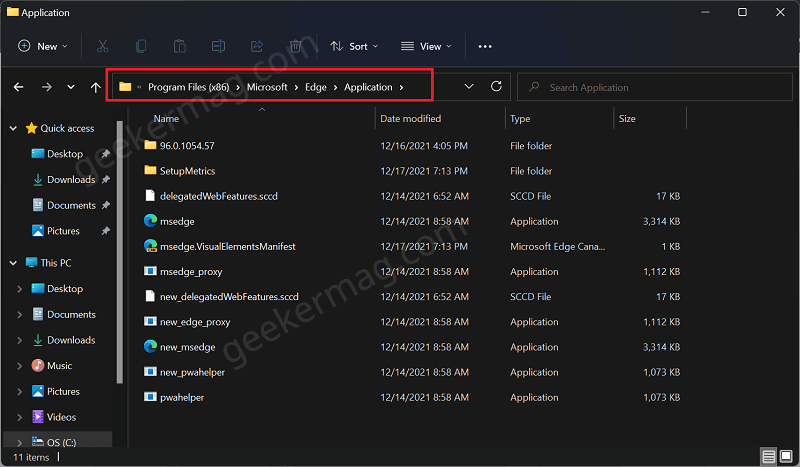Go back with the left arrow
The width and height of the screenshot is (800, 467).
coord(18,87)
